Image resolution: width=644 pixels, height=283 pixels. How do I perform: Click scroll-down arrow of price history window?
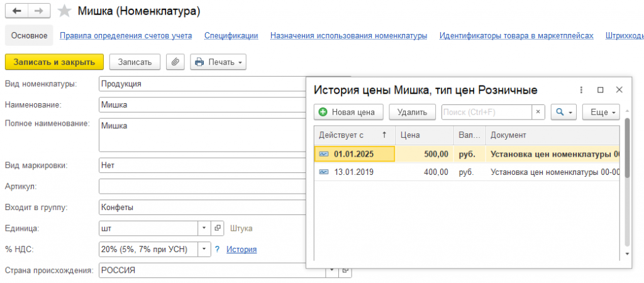click(627, 253)
